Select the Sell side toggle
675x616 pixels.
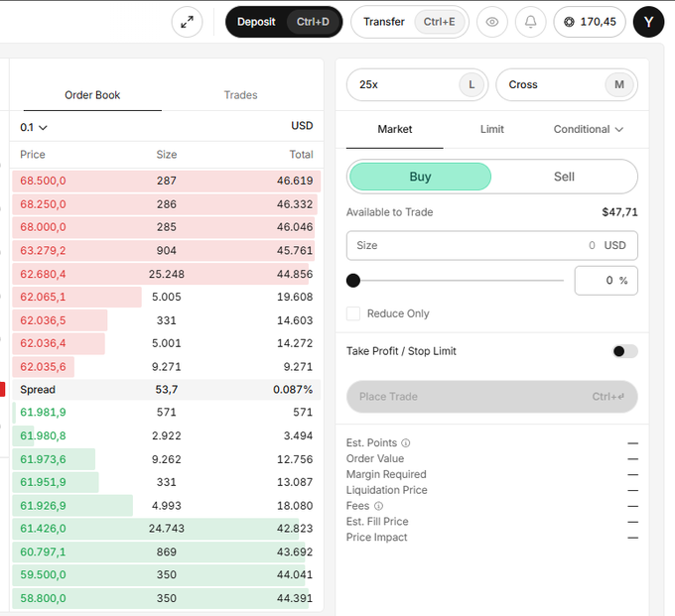coord(564,177)
